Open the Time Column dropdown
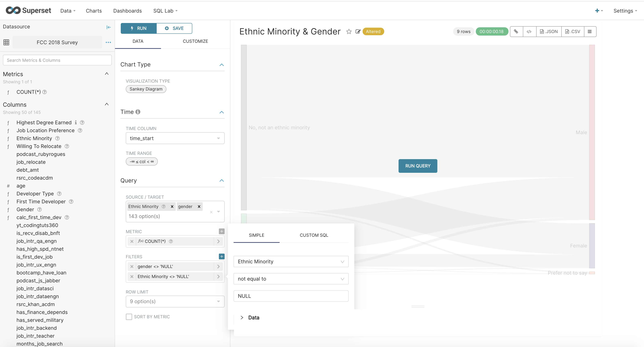Screen dimensions: 644x347 click(x=175, y=138)
